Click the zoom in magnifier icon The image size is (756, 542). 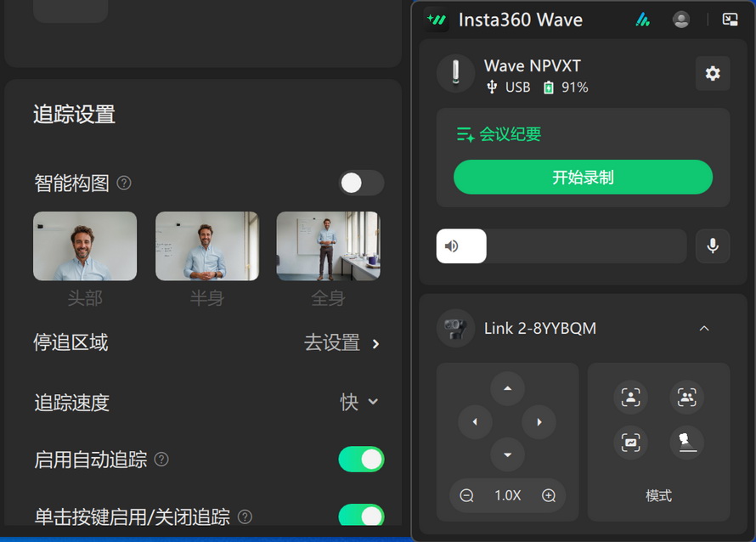549,495
